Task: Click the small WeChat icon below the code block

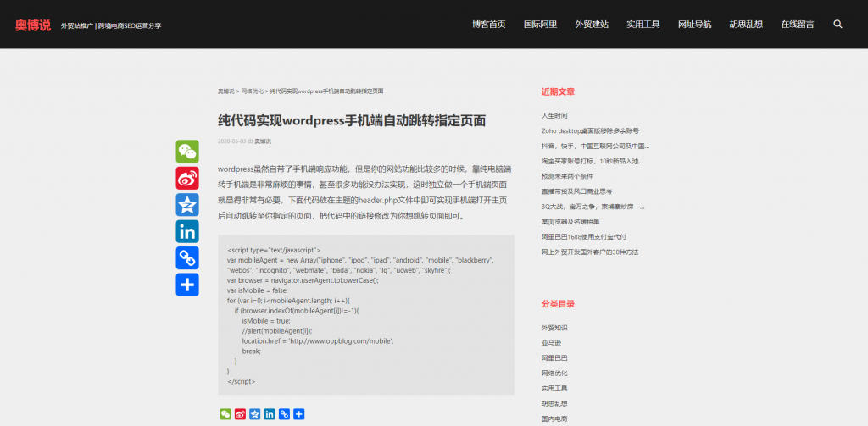Action: (x=225, y=414)
